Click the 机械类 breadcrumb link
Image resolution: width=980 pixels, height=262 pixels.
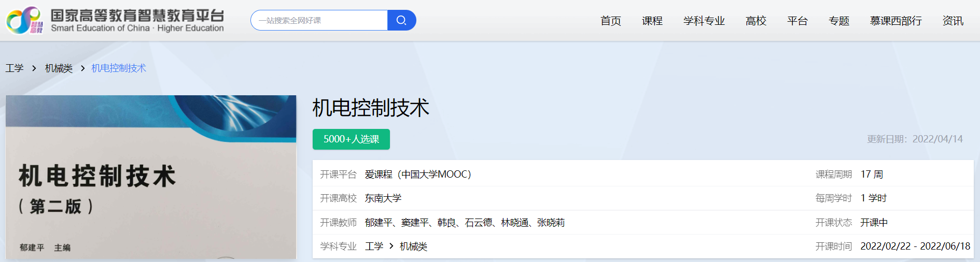pos(59,68)
